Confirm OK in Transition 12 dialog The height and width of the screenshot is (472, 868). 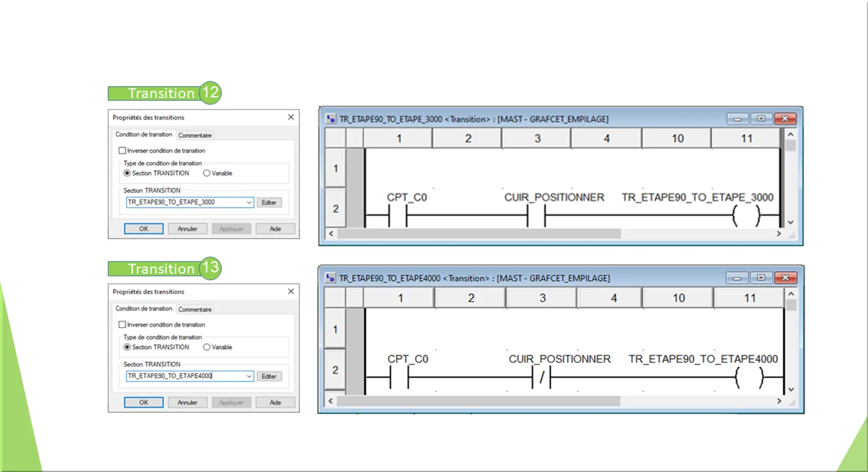click(144, 229)
